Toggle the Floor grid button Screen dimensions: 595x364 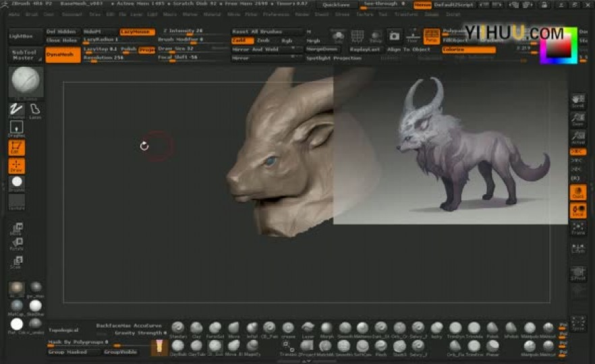pos(412,36)
